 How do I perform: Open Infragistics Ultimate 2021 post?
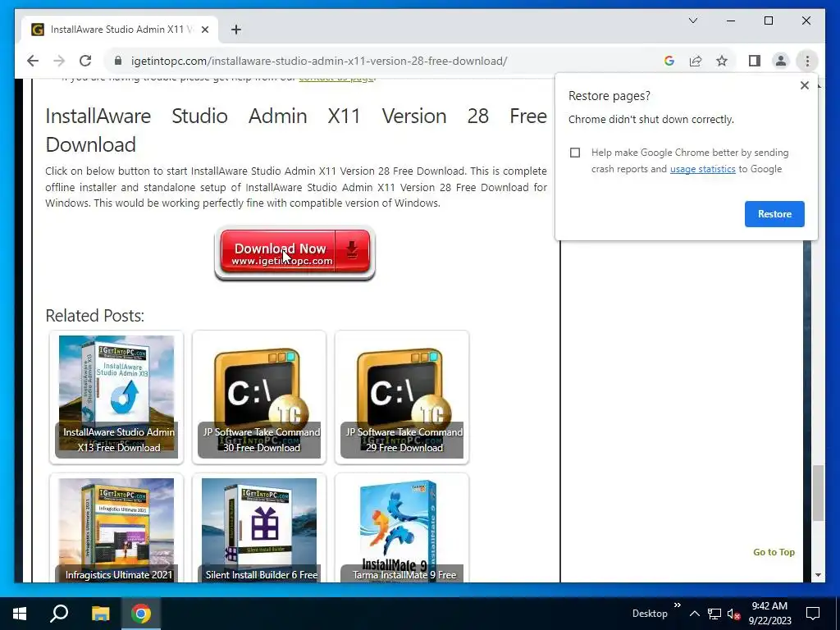[116, 529]
